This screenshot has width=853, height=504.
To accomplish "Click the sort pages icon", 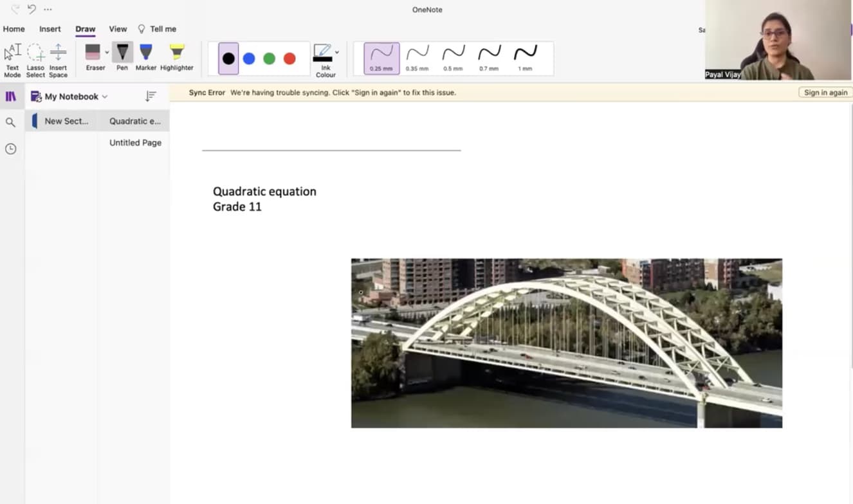I will [151, 96].
